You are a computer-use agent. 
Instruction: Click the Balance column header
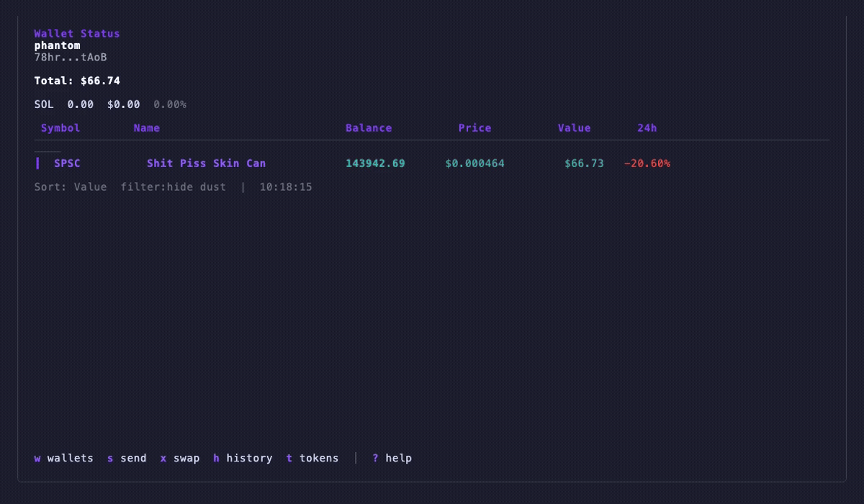pos(369,128)
